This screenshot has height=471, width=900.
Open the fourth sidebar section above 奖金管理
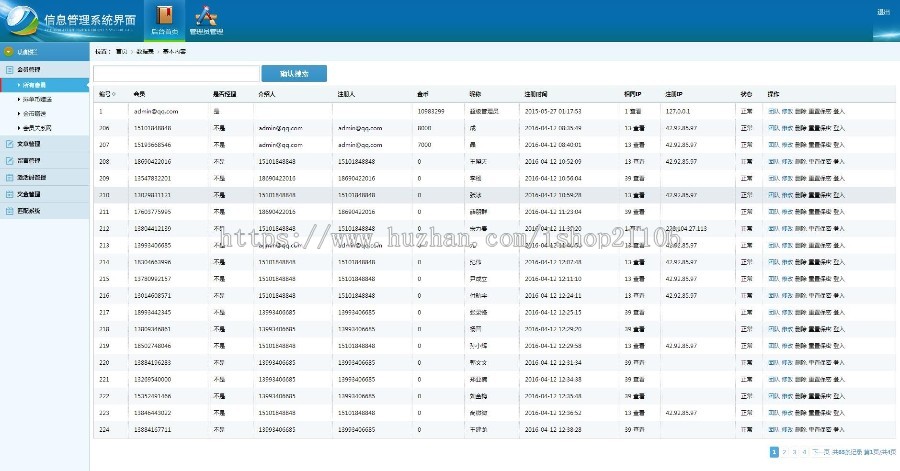click(45, 177)
